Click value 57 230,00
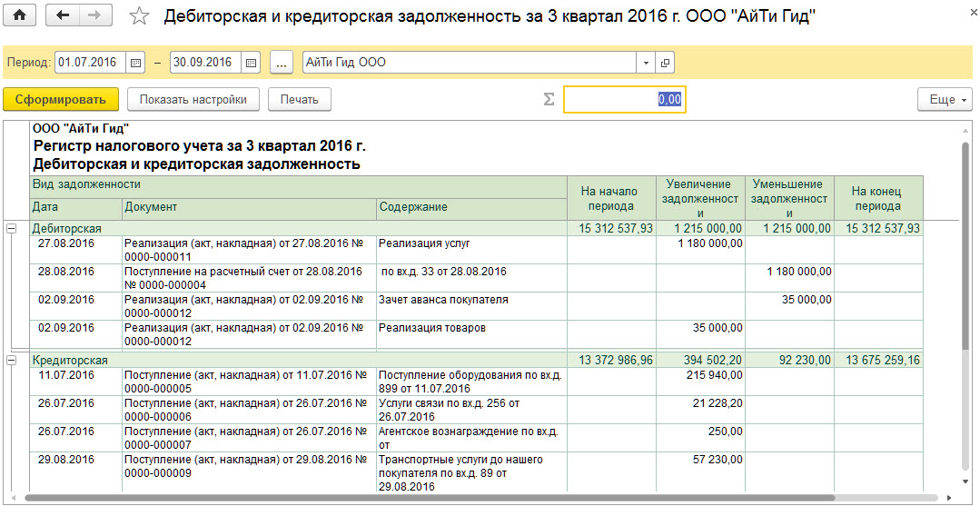 click(x=716, y=460)
